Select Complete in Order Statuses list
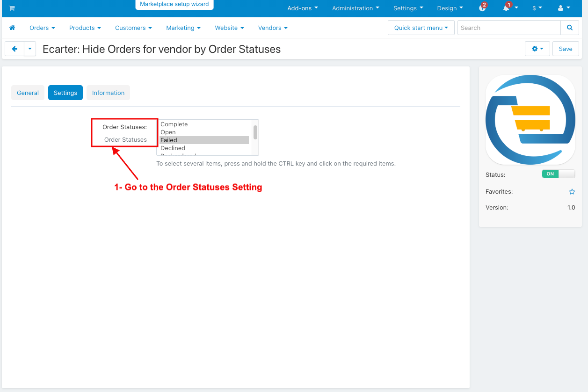588x392 pixels. 204,124
